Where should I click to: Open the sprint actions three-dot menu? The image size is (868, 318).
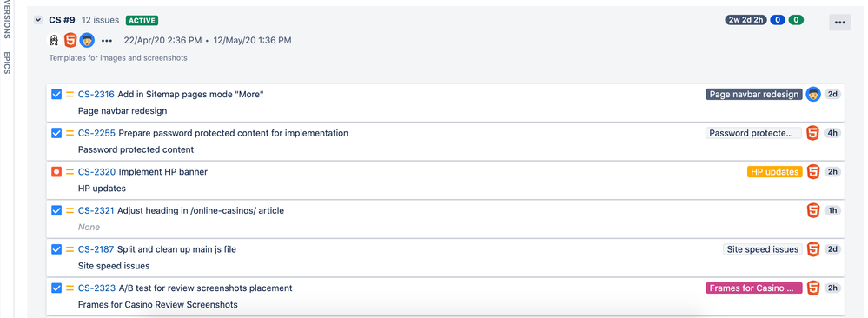[840, 23]
